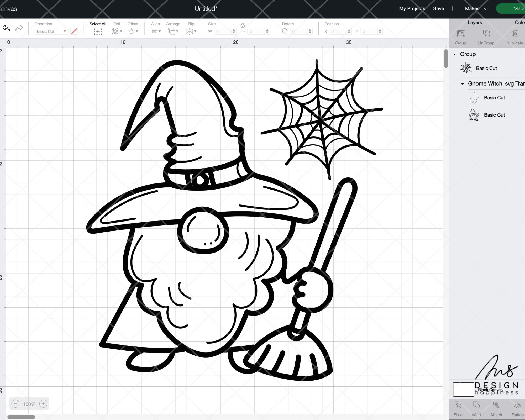
Task: Open My Projects
Action: click(x=412, y=8)
